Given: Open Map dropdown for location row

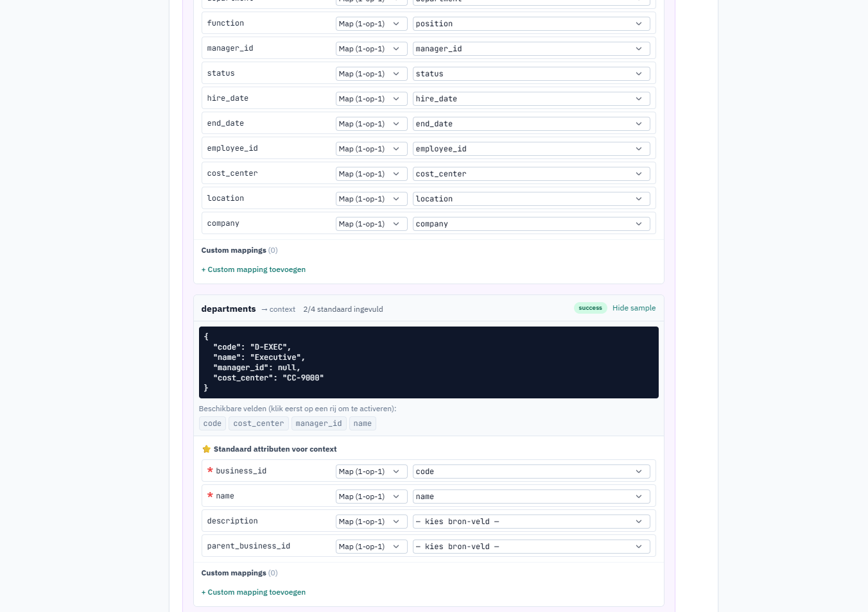Looking at the screenshot, I should (371, 199).
